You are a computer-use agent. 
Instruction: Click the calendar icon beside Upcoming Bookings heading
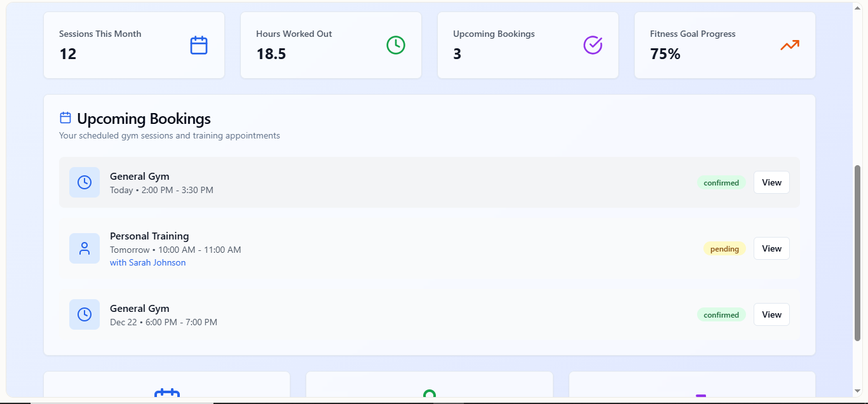tap(65, 118)
